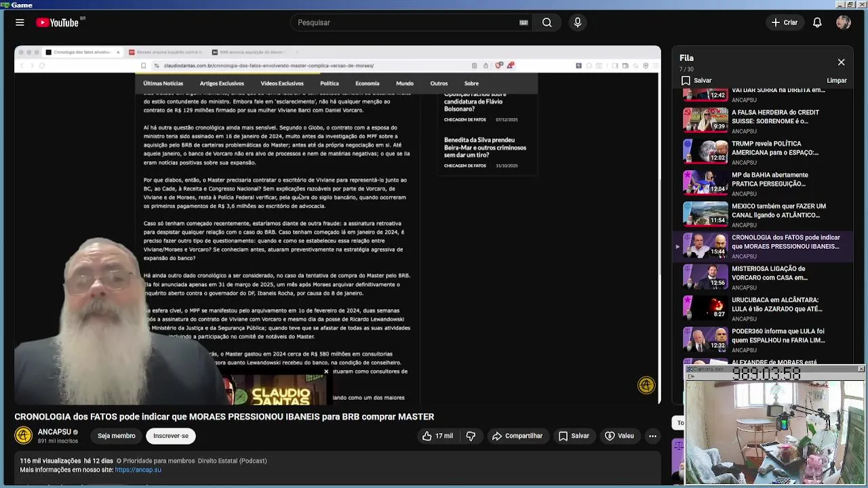
Task: Open the 12:42 duration queue video thumbnail
Action: 705,94
